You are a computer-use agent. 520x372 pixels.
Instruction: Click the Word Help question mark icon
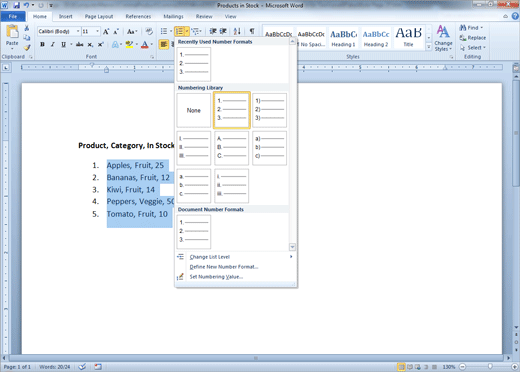pos(515,16)
